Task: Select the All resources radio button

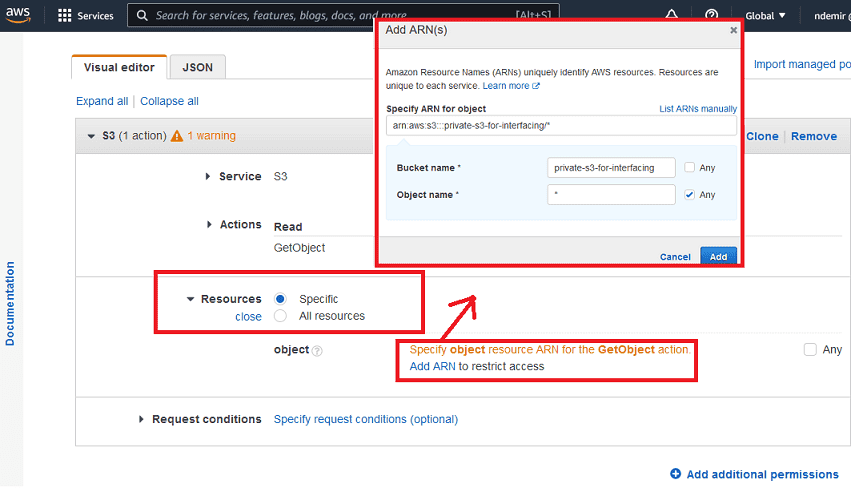Action: point(280,316)
